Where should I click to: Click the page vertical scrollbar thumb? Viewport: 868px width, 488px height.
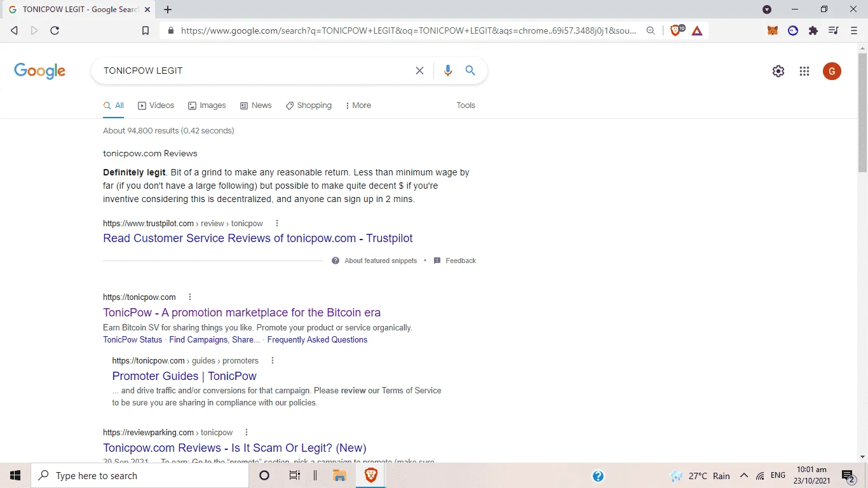[x=862, y=112]
